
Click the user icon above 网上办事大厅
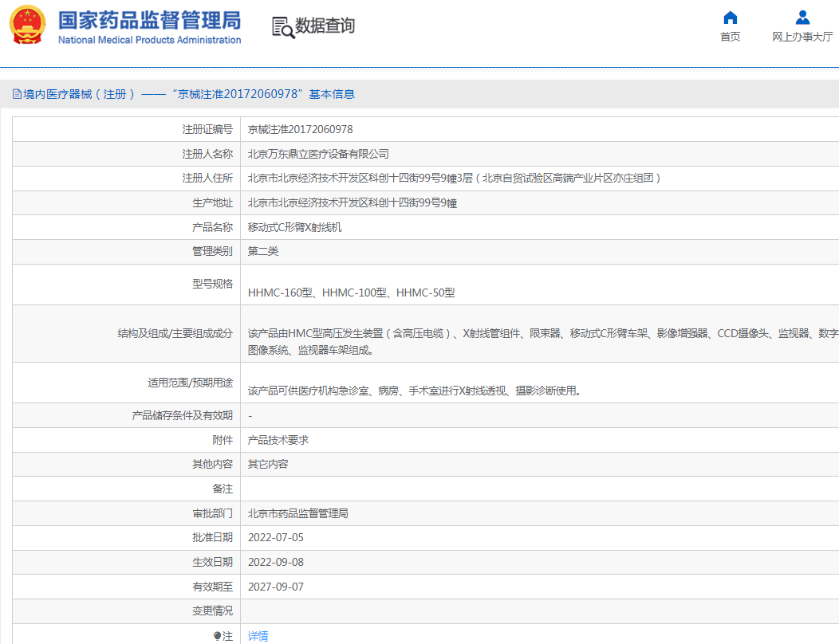[802, 18]
